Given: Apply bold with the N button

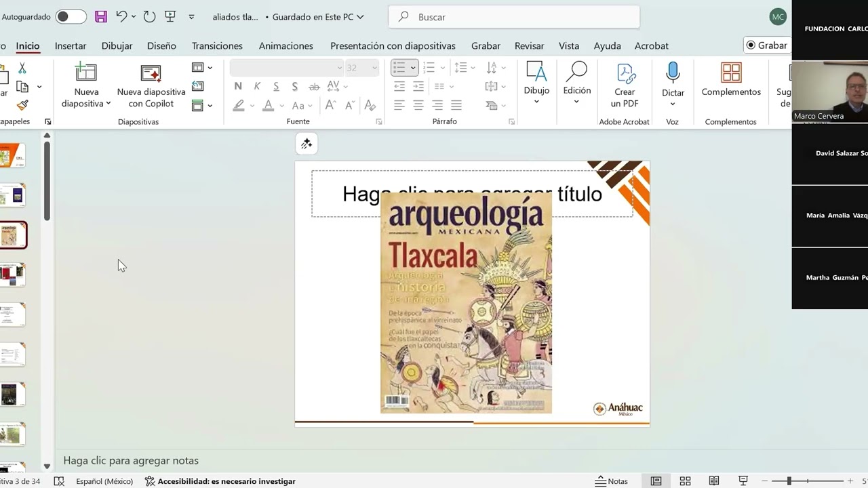Looking at the screenshot, I should pyautogui.click(x=238, y=86).
